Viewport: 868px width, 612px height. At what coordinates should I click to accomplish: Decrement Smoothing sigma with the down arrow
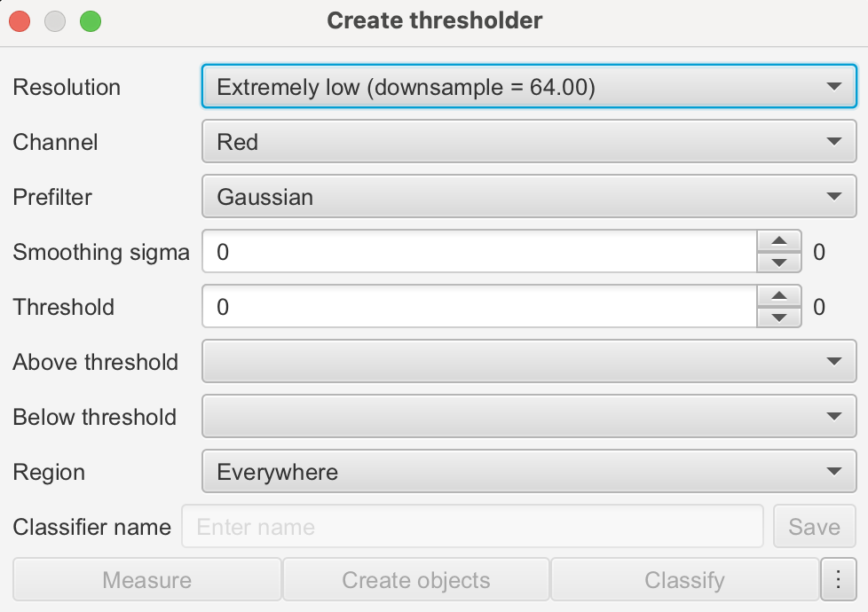(x=778, y=261)
